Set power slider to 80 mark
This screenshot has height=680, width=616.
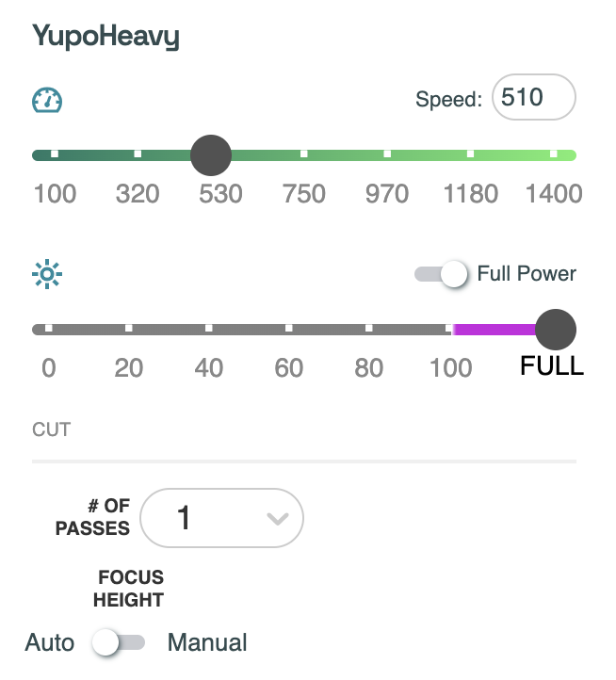[369, 330]
